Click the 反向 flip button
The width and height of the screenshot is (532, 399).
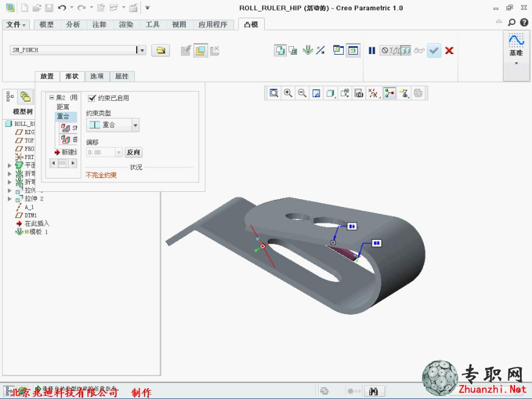[134, 152]
